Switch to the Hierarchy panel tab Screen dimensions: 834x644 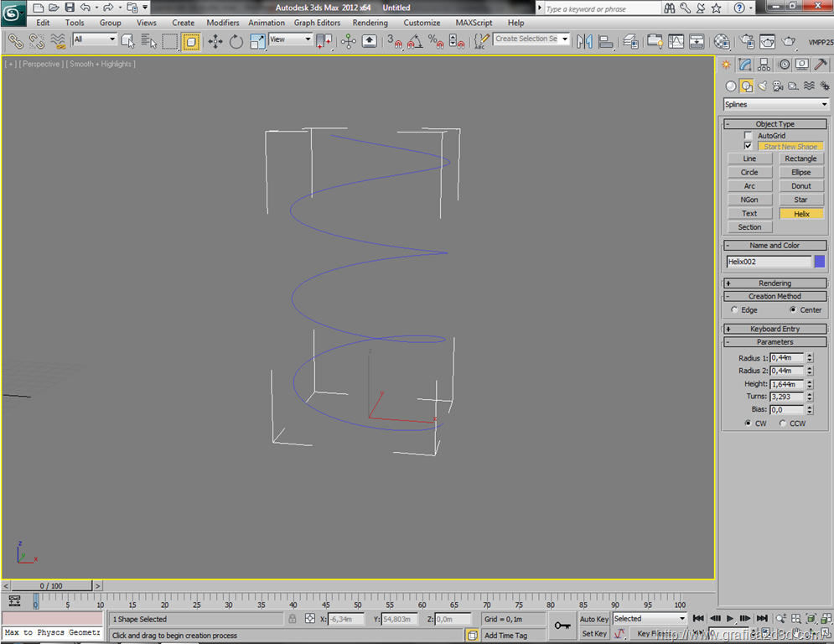tap(764, 65)
